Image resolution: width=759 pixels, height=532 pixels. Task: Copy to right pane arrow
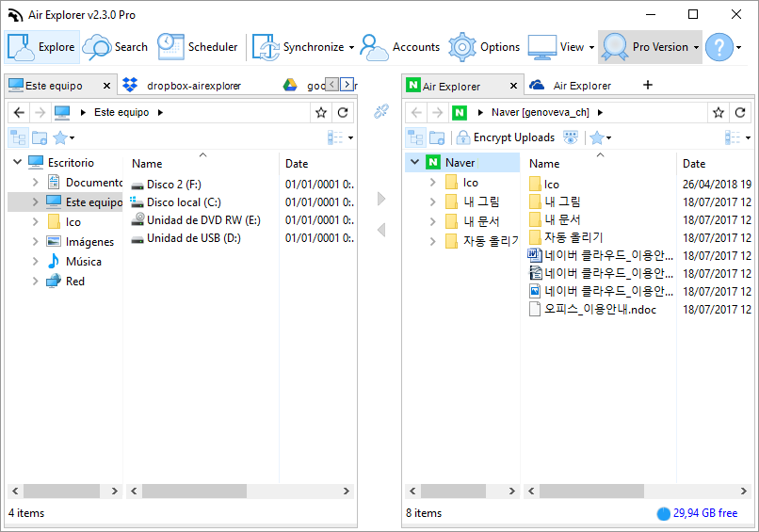point(381,199)
